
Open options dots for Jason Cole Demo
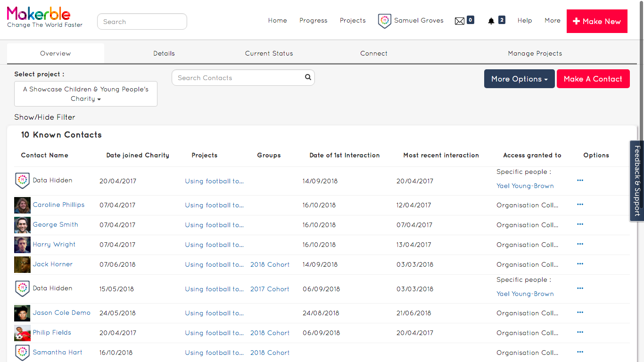click(580, 313)
